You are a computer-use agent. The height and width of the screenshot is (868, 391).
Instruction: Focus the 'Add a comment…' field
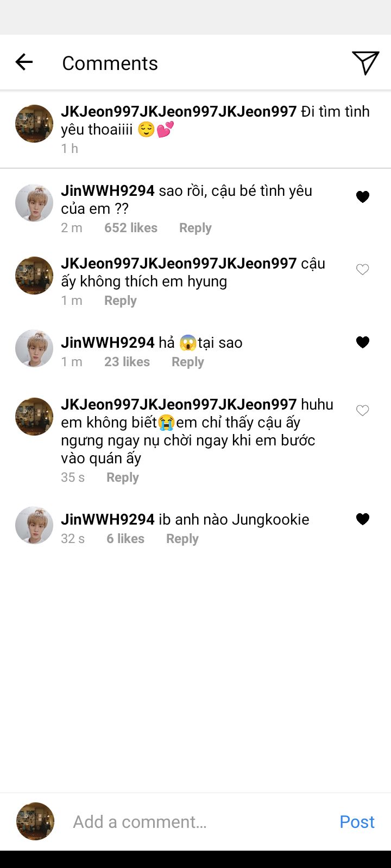(195, 822)
